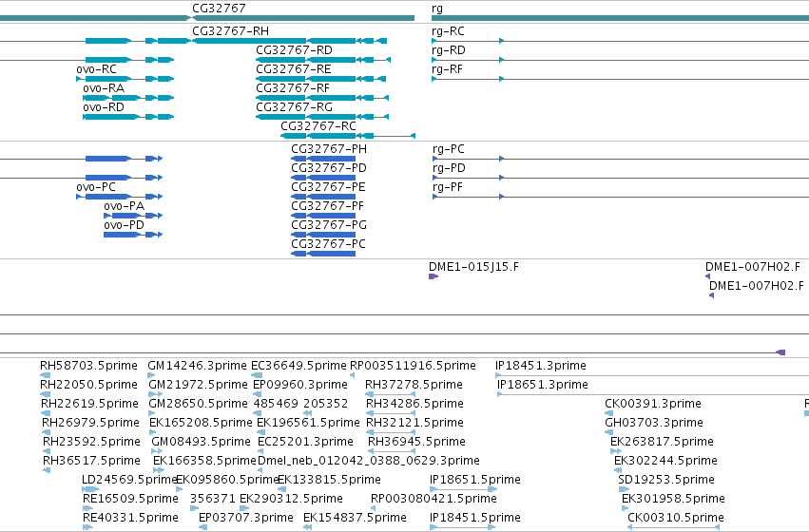Screen dimensions: 809x532
Task: Open the CG32767-RG transcript label
Action: coord(294,107)
